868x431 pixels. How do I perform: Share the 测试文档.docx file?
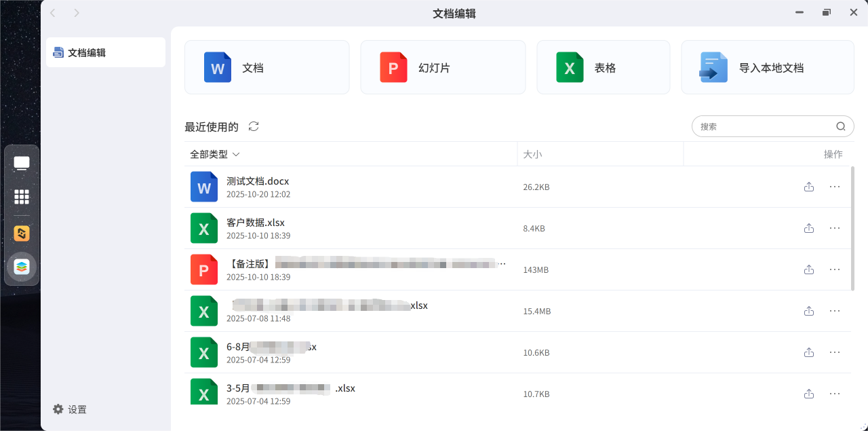pos(808,187)
